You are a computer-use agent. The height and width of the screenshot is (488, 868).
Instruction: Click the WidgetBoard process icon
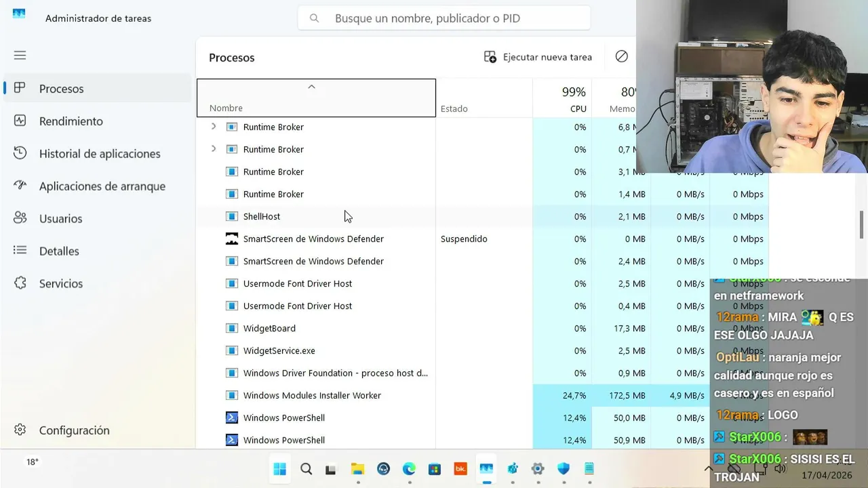click(x=232, y=328)
